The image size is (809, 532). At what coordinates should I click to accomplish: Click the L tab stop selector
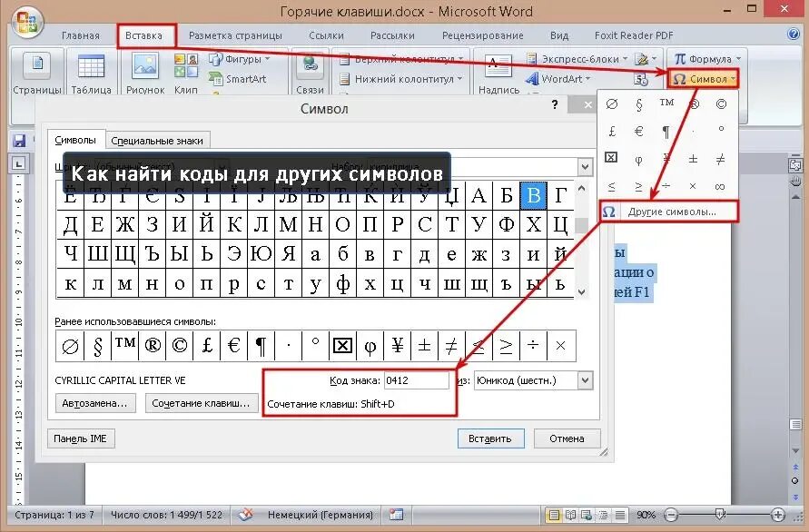click(18, 164)
